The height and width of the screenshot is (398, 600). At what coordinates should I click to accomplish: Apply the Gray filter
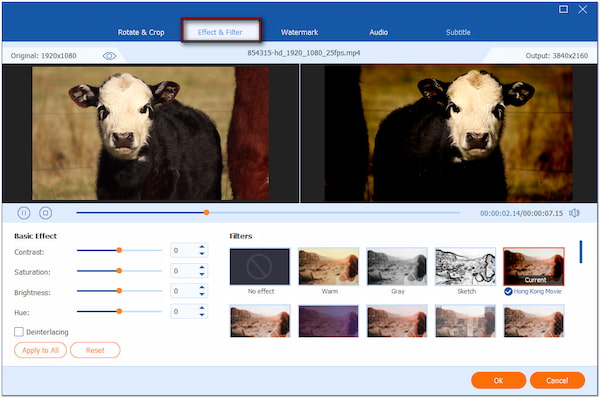[397, 266]
